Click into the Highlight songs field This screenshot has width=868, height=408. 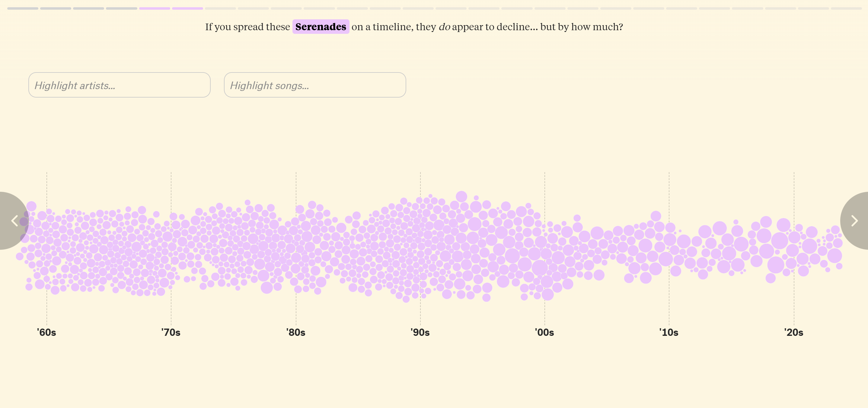315,85
